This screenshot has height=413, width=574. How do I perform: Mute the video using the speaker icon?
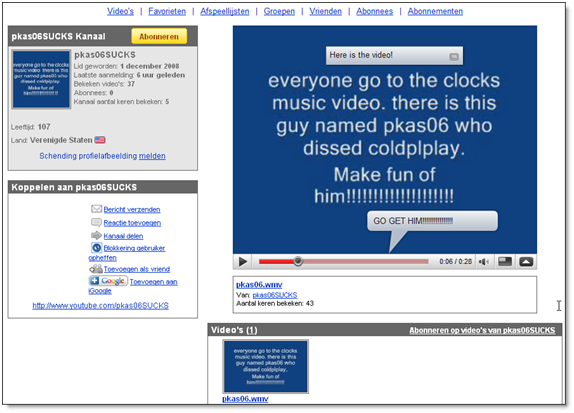(x=484, y=262)
